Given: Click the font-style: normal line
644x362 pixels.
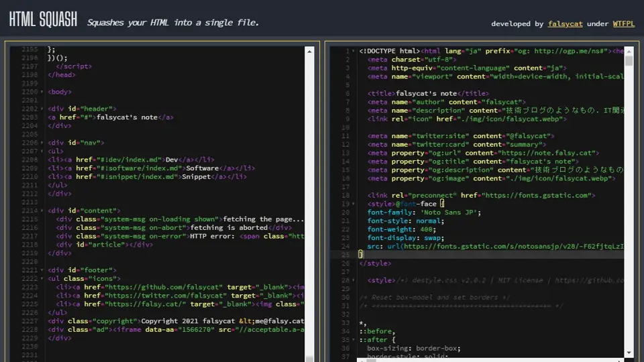Looking at the screenshot, I should coord(406,221).
